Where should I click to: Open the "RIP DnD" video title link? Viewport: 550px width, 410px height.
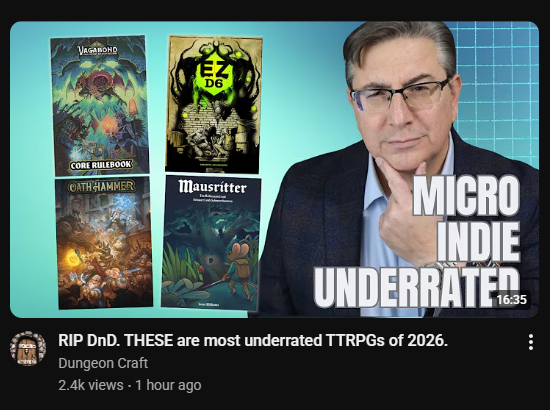point(253,340)
